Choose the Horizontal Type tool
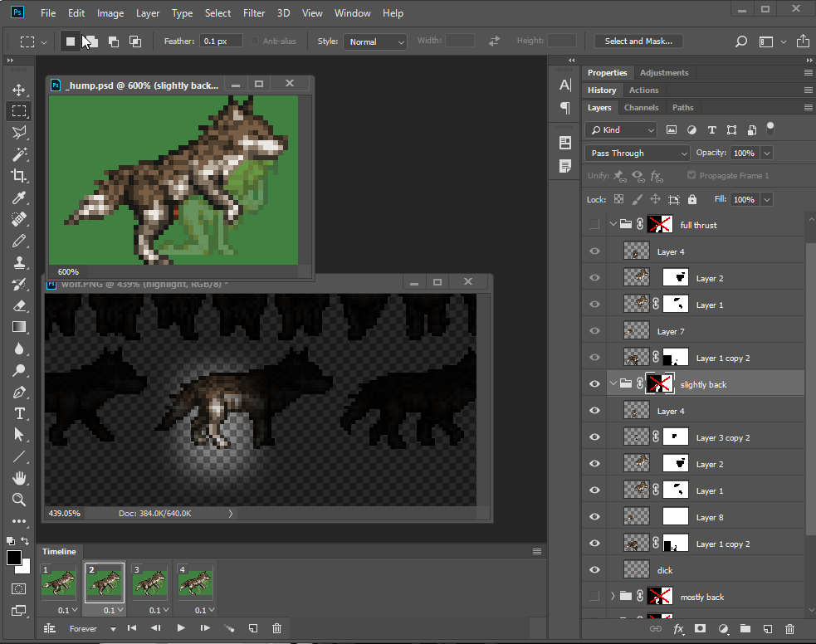This screenshot has width=816, height=644. pos(18,413)
